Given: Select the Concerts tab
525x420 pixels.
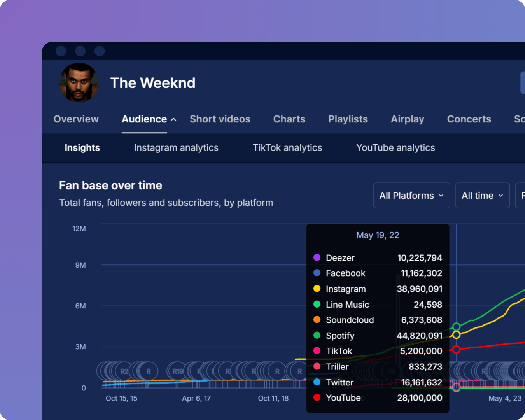Looking at the screenshot, I should click(469, 119).
